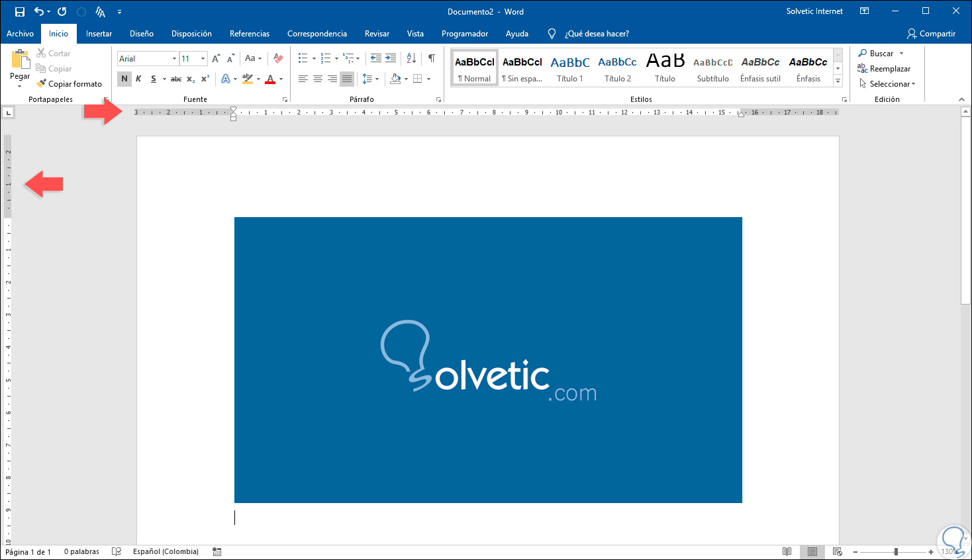Click the proofing book icon in status bar
Viewport: 972px width, 560px height.
click(x=117, y=551)
